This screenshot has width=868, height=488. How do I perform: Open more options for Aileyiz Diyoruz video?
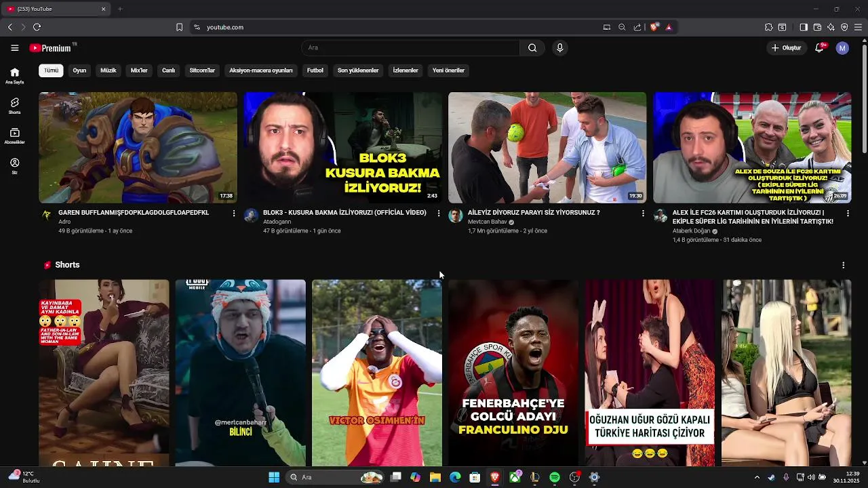click(643, 213)
